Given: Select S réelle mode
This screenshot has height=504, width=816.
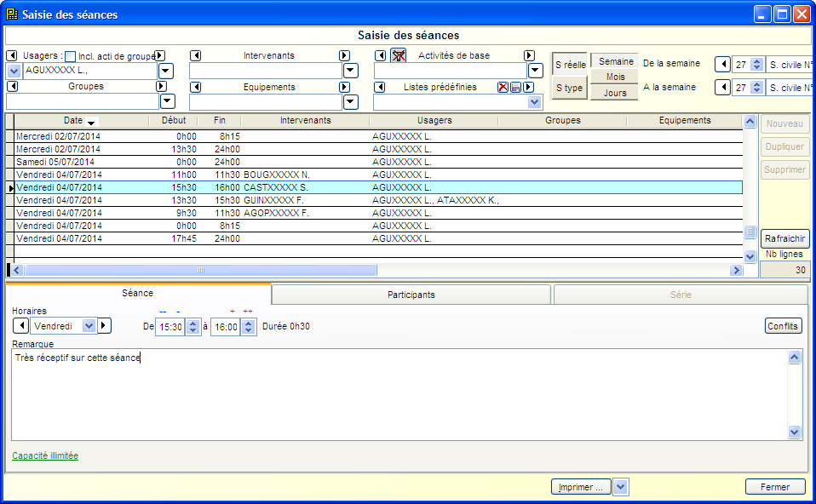Looking at the screenshot, I should (x=570, y=65).
